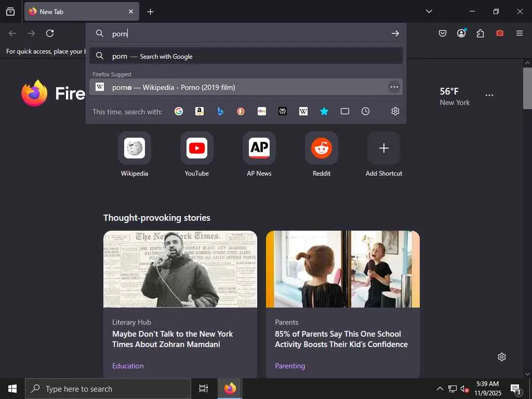
Task: Open Firefox View icon in tab strip
Action: pyautogui.click(x=10, y=11)
